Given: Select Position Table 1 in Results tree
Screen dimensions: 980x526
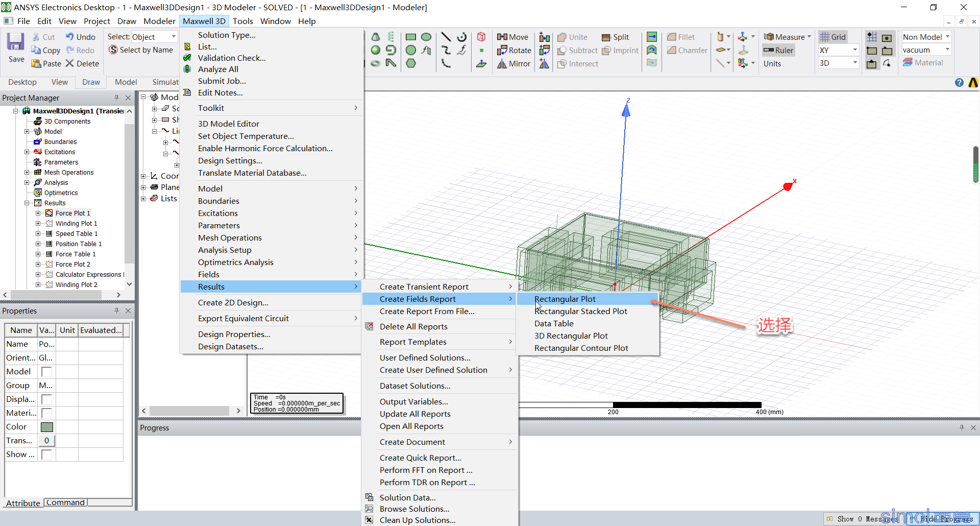Looking at the screenshot, I should (x=79, y=244).
